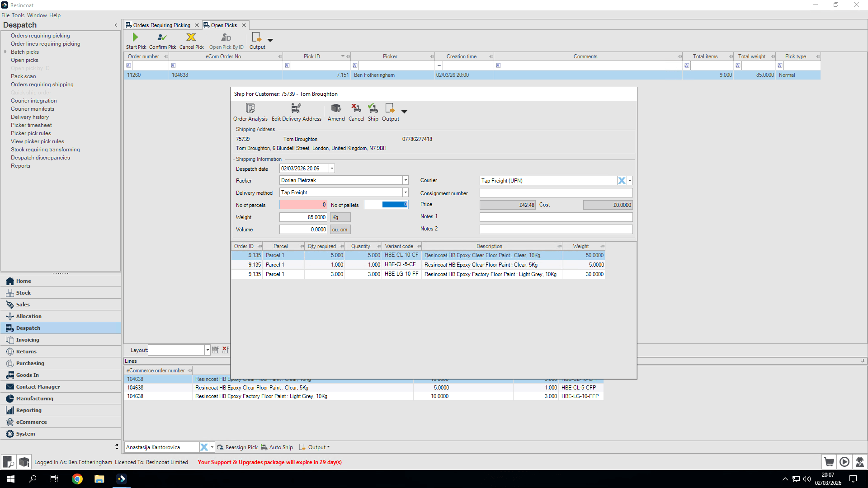
Task: Click the Auto Ship button
Action: [277, 447]
